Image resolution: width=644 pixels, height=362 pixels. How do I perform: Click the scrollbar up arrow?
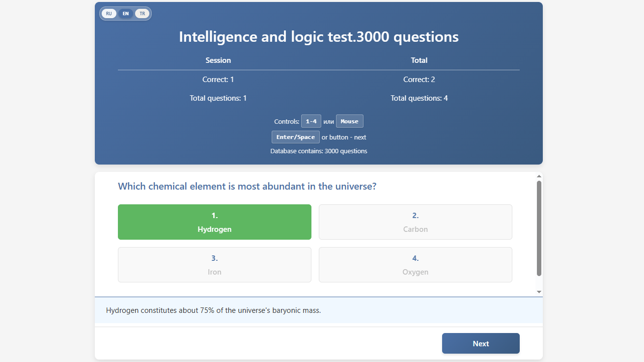(x=538, y=176)
